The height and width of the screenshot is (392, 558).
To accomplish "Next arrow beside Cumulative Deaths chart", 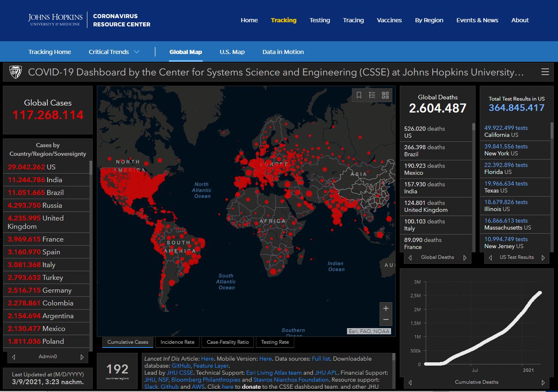I will click(543, 382).
